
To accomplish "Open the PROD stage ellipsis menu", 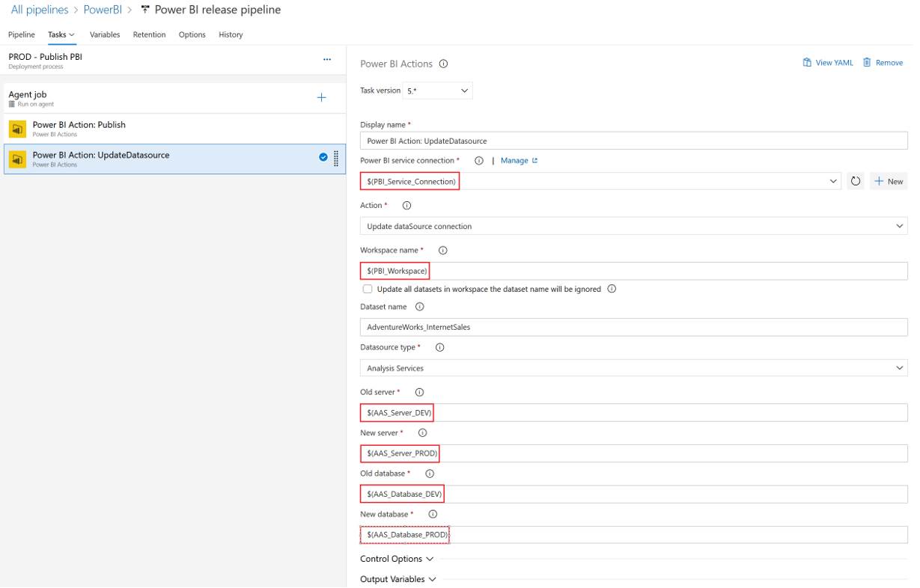I will tap(326, 60).
